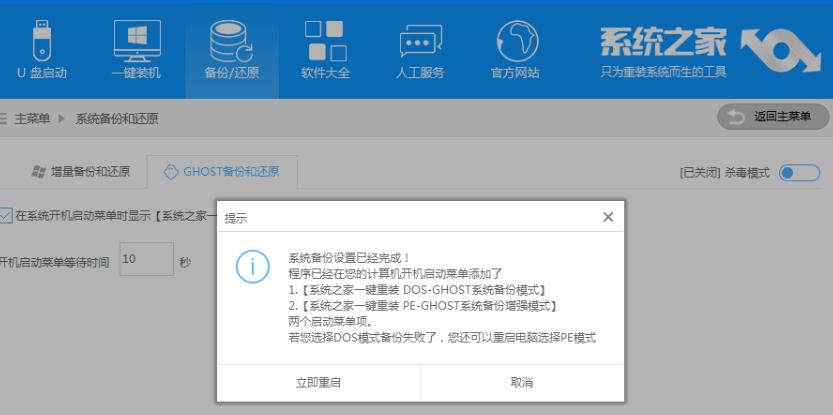Screen dimensions: 833x415
Task: Click the 开机启动菜单等待时间 input field
Action: [x=147, y=259]
